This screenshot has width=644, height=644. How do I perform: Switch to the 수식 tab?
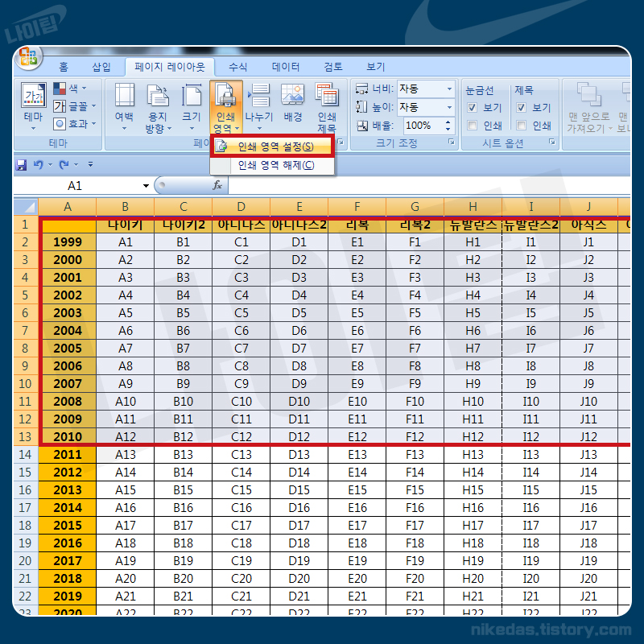238,67
